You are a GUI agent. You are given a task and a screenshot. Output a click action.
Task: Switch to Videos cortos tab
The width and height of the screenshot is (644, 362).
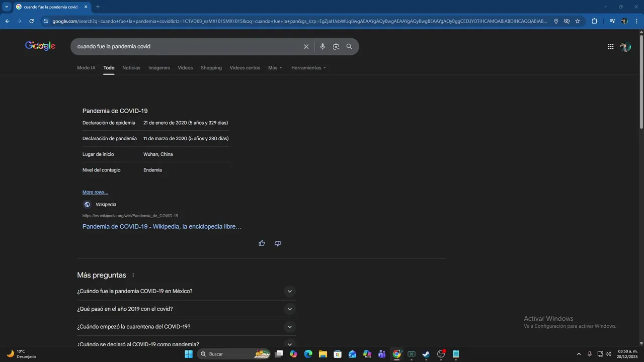pyautogui.click(x=245, y=68)
